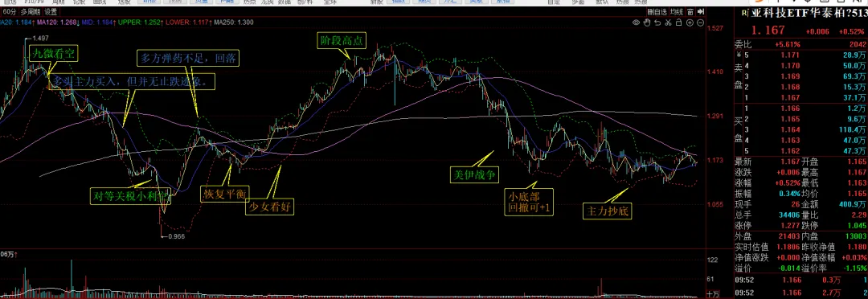868x299 pixels.
Task: Click the 1.497 high price marker
Action: [41, 38]
